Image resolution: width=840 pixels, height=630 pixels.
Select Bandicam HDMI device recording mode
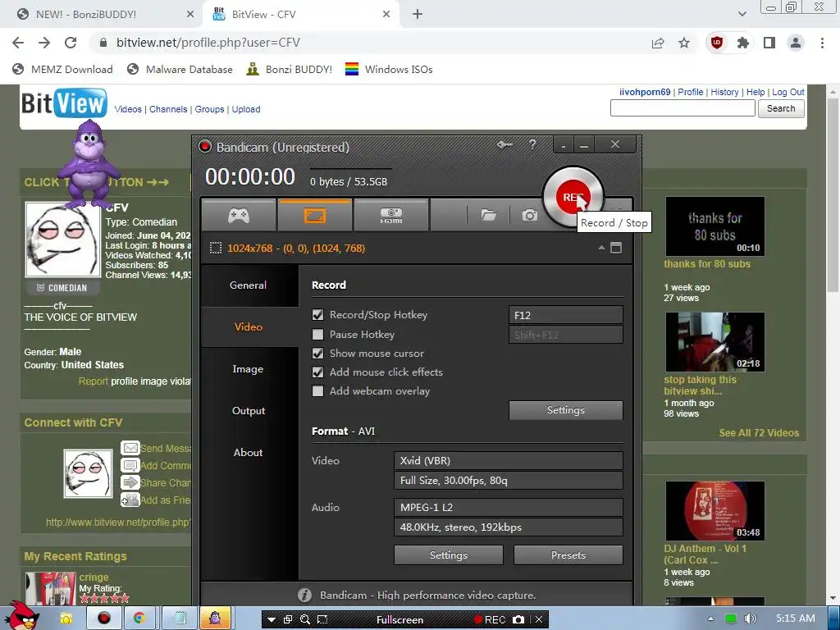click(391, 216)
